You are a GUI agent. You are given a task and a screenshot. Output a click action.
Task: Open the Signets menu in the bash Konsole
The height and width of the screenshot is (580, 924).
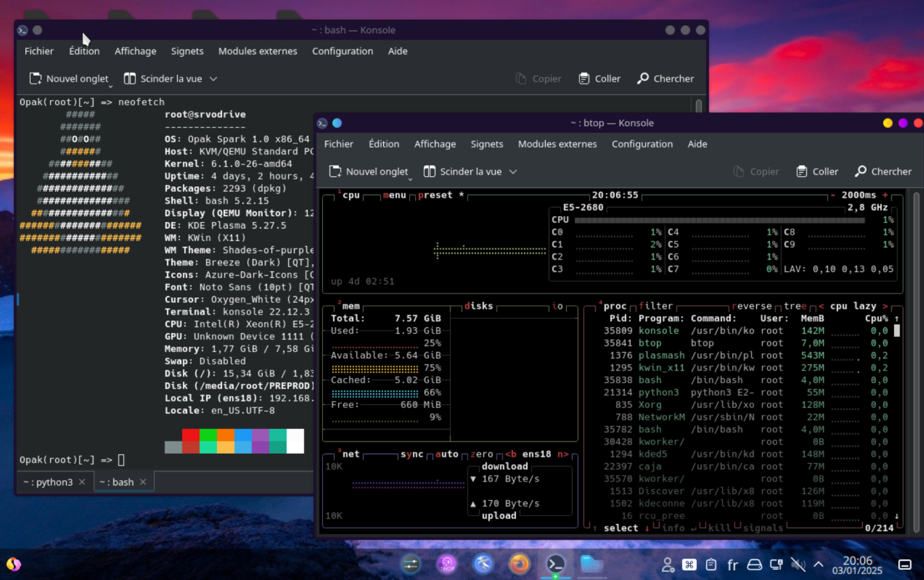[187, 51]
